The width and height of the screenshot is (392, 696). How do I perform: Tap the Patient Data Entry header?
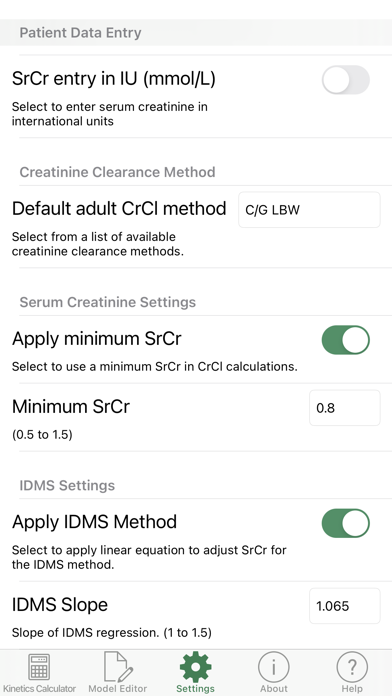[80, 33]
